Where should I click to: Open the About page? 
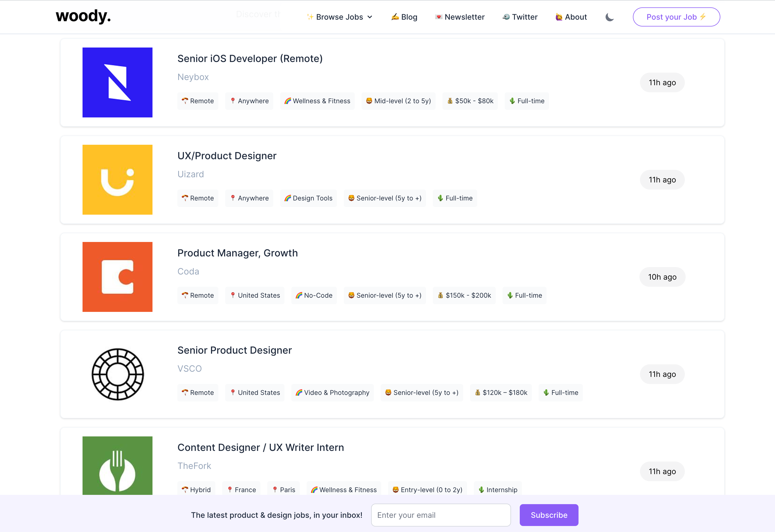571,17
